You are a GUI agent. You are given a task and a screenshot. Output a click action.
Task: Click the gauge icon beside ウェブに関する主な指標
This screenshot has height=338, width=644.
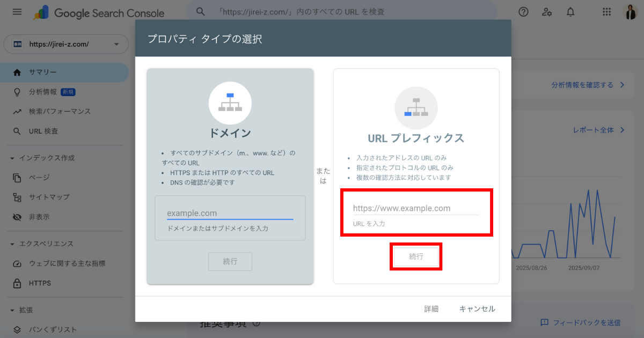click(17, 263)
